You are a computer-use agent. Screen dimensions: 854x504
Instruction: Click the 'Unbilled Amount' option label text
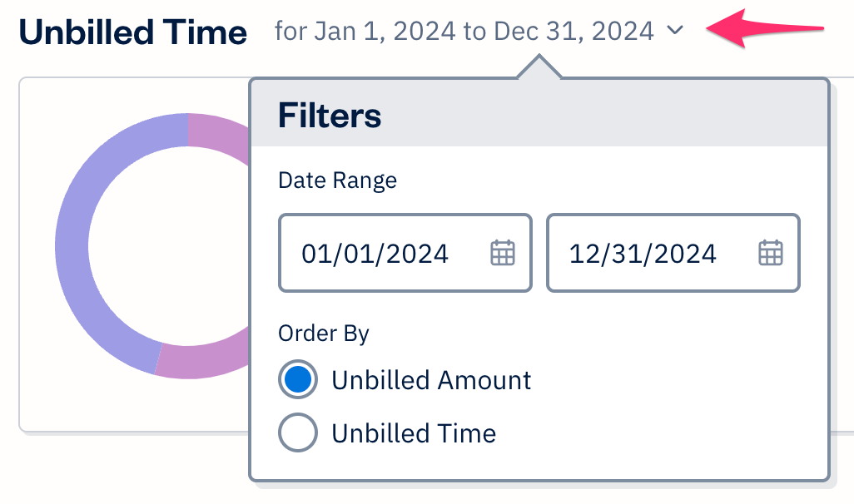pos(431,380)
